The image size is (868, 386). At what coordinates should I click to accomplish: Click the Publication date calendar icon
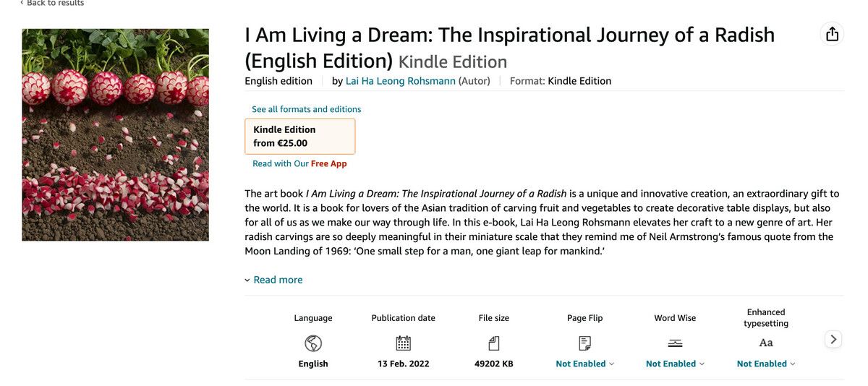pyautogui.click(x=404, y=343)
